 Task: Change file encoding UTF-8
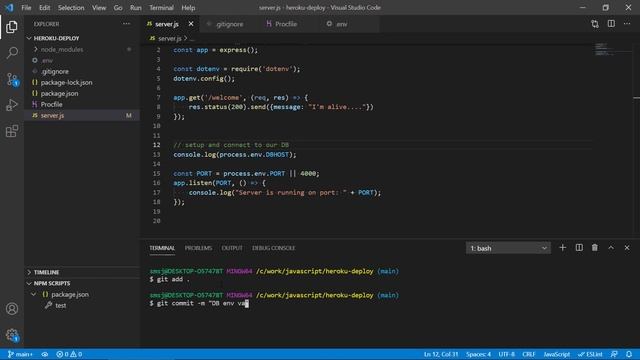click(507, 354)
